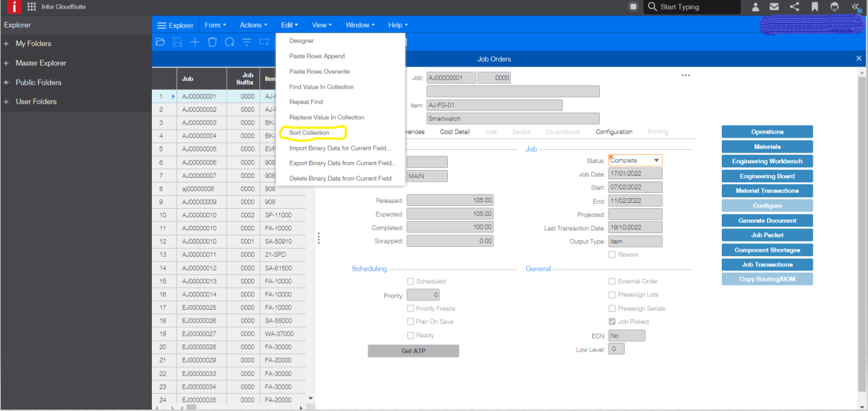
Task: Click the bookmark icon in top bar
Action: click(815, 7)
